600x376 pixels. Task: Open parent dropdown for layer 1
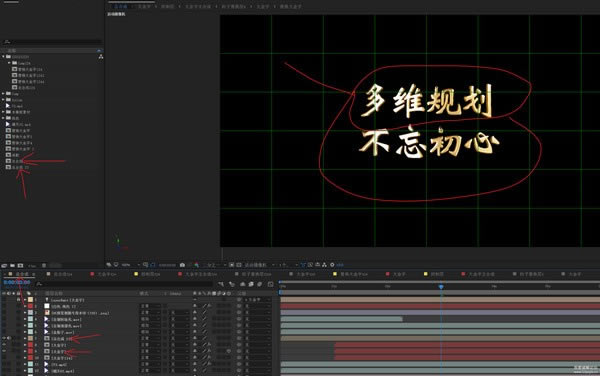258,299
